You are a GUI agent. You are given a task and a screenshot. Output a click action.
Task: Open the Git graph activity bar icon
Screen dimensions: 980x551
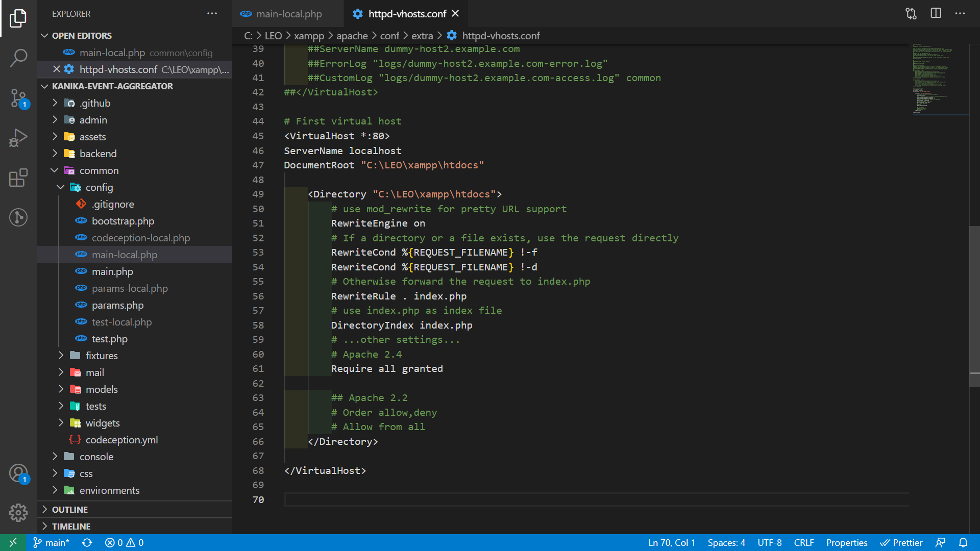coord(18,217)
